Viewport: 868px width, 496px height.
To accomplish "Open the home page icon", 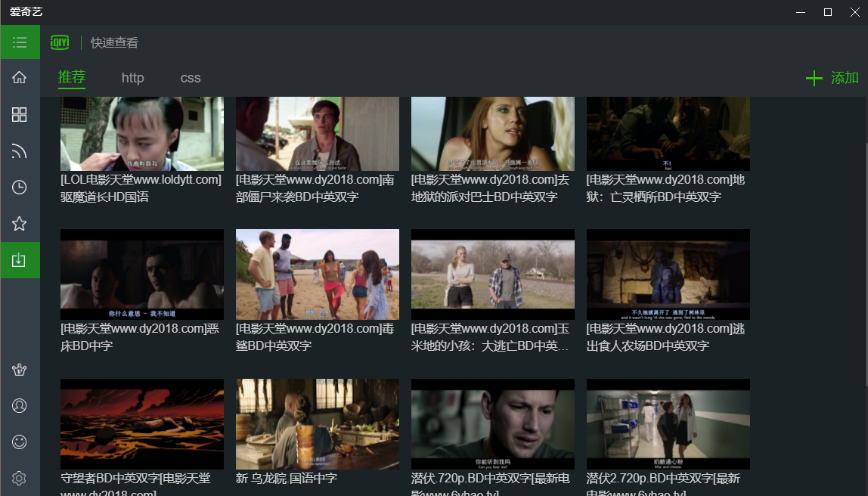I will click(20, 77).
